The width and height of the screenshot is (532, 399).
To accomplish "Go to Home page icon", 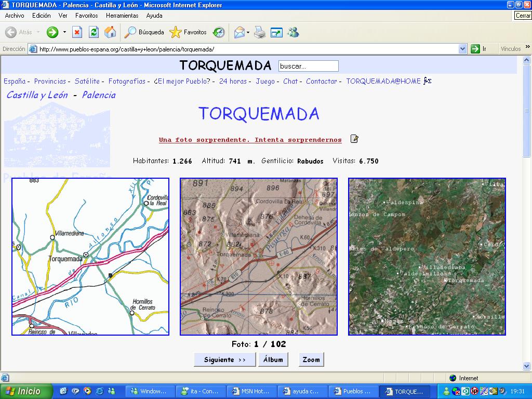I will 110,32.
